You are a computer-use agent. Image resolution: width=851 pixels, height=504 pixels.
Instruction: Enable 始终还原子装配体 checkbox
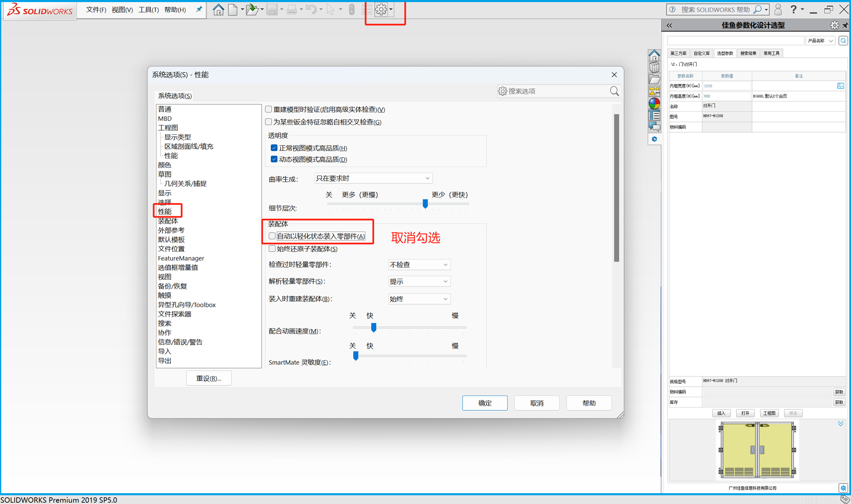point(272,249)
